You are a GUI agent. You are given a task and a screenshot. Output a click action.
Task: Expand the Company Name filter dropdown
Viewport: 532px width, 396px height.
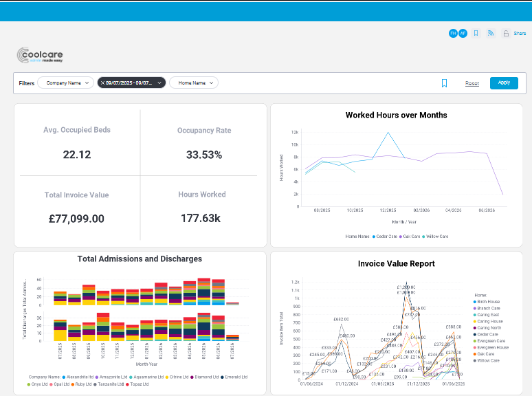pyautogui.click(x=65, y=82)
